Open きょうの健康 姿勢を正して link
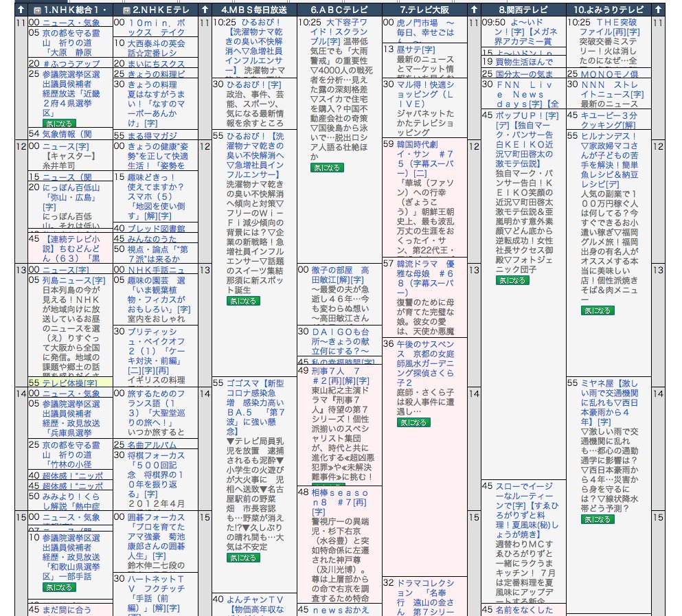This screenshot has width=682, height=616. pyautogui.click(x=157, y=156)
